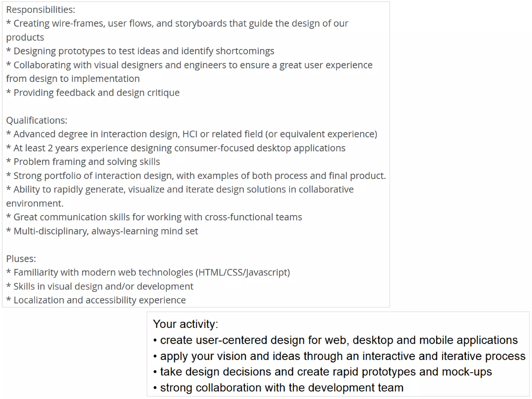Viewport: 532px width, 399px height.
Task: Click 'Great communication skills' line
Action: (154, 217)
